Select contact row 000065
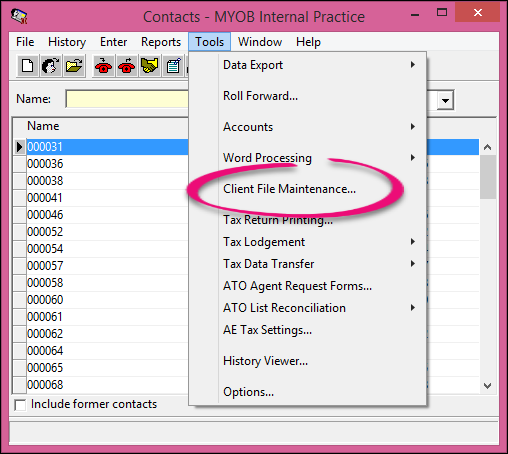Viewport: 508px width, 454px height. [x=107, y=368]
